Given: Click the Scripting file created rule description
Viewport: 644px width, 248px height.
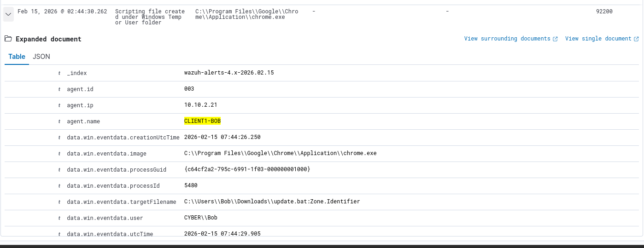Looking at the screenshot, I should click(x=150, y=17).
